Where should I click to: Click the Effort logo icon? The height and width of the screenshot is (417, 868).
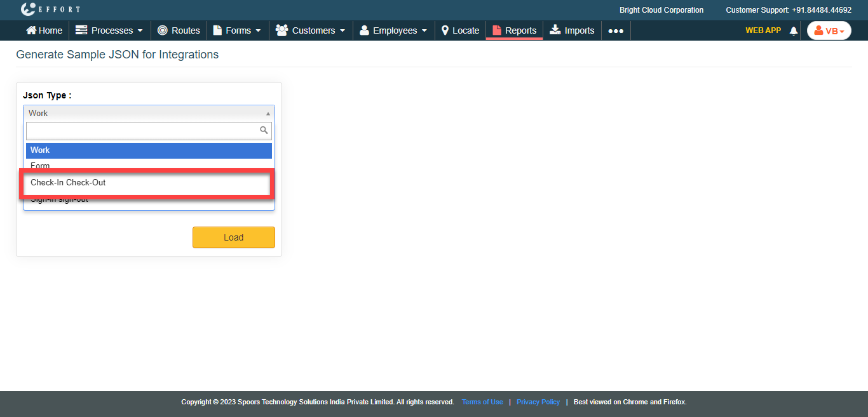28,10
